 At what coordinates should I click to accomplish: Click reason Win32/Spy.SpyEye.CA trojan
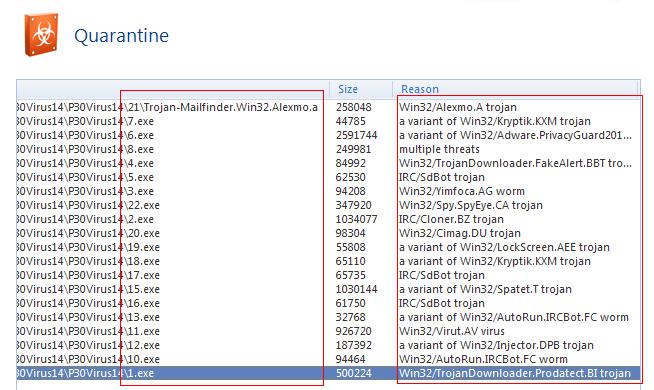(x=470, y=205)
